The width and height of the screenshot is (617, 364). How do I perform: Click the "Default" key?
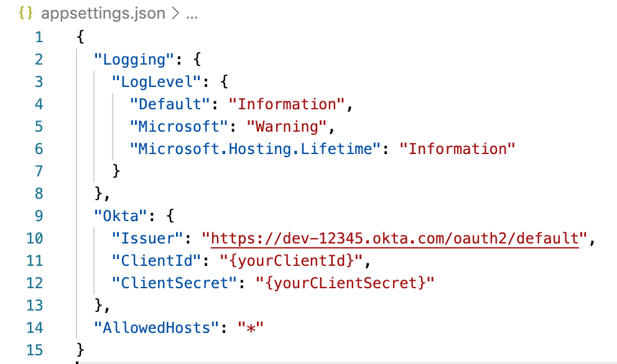click(x=165, y=104)
